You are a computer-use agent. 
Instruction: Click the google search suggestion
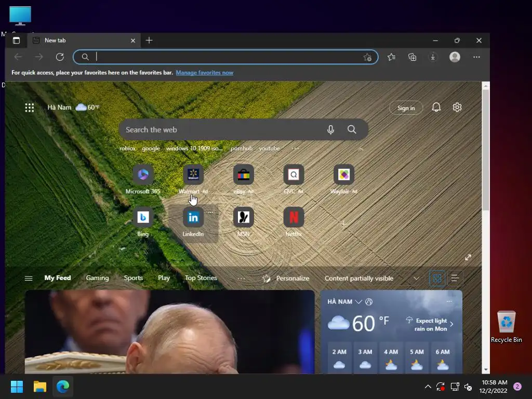pyautogui.click(x=151, y=148)
